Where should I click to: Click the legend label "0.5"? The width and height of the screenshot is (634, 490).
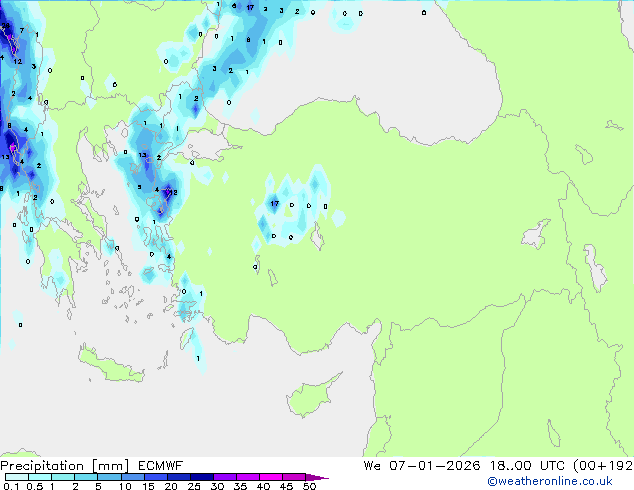pyautogui.click(x=34, y=486)
